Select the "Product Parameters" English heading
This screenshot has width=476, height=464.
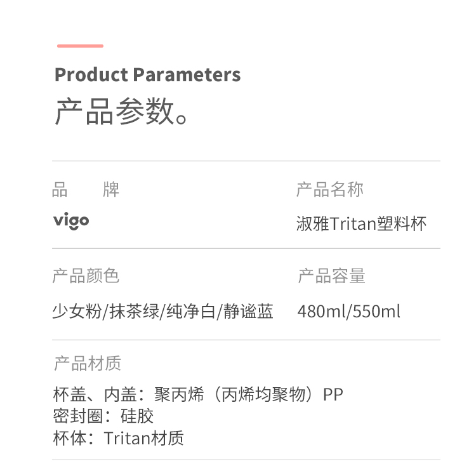coord(147,75)
